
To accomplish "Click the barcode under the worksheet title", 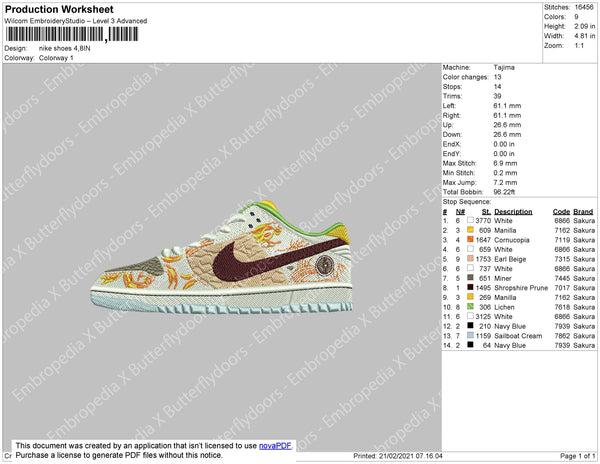I will click(x=72, y=34).
